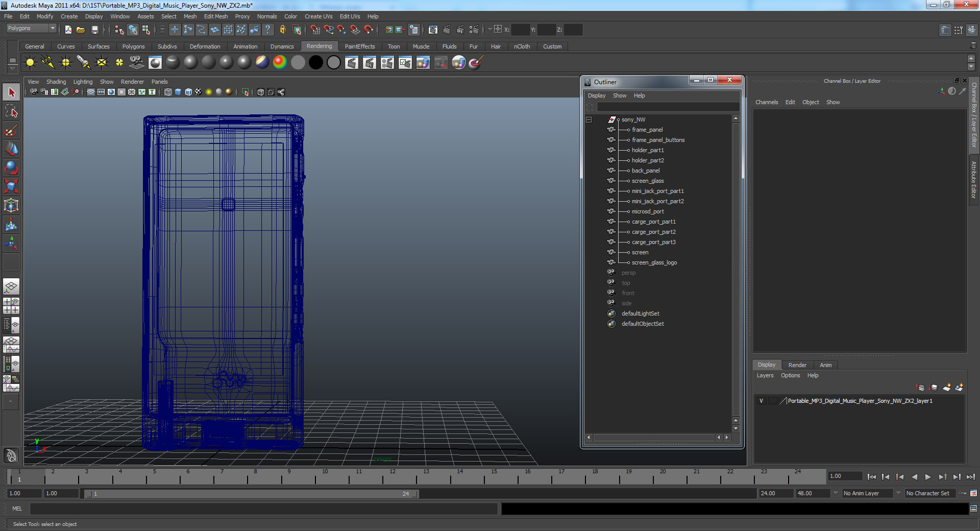Image resolution: width=980 pixels, height=531 pixels.
Task: Open the 3D Paint tool shelf icon
Action: [x=476, y=62]
